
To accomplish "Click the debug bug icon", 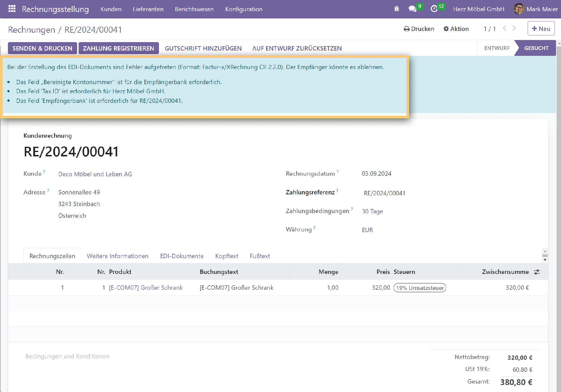I will 396,9.
